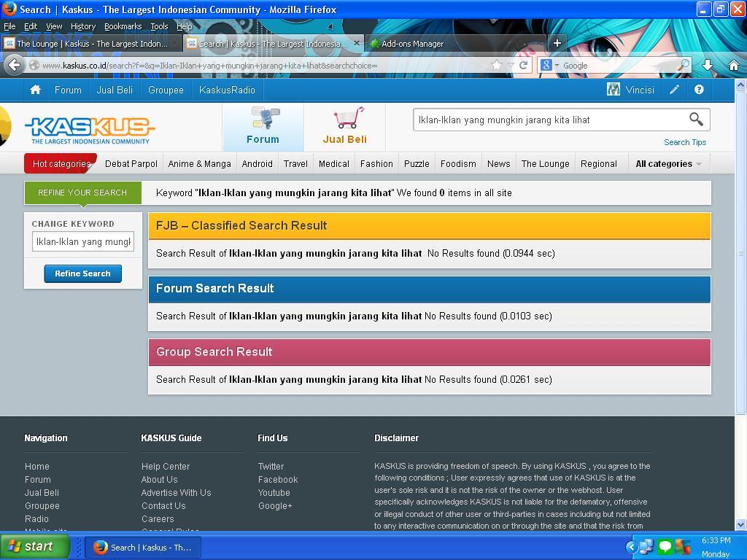Screen dimensions: 747x560
Task: Click Groupee in blue navbar
Action: (x=166, y=90)
